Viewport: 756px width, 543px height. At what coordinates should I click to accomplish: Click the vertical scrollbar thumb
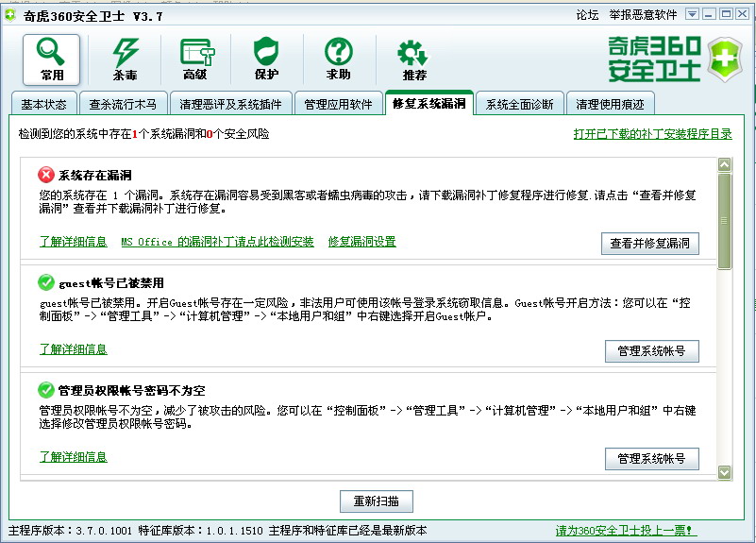724,221
